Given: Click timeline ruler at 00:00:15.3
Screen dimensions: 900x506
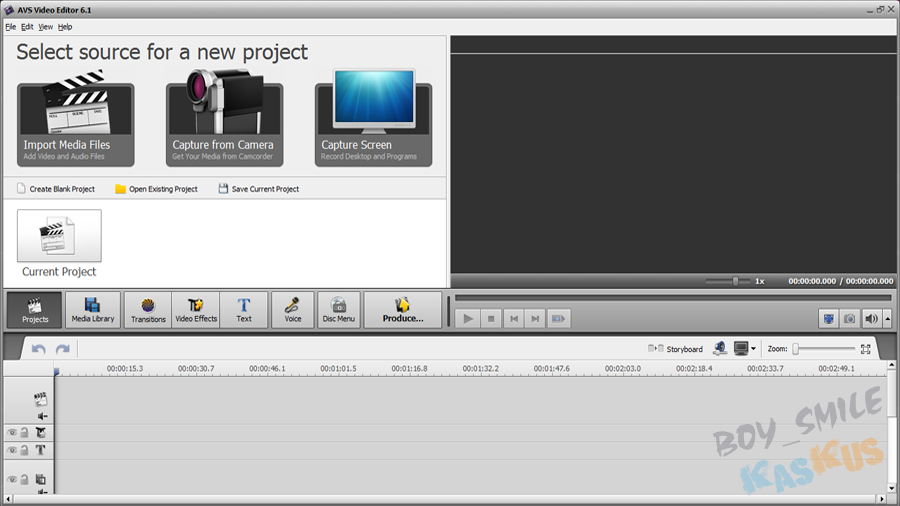Looking at the screenshot, I should tap(125, 368).
